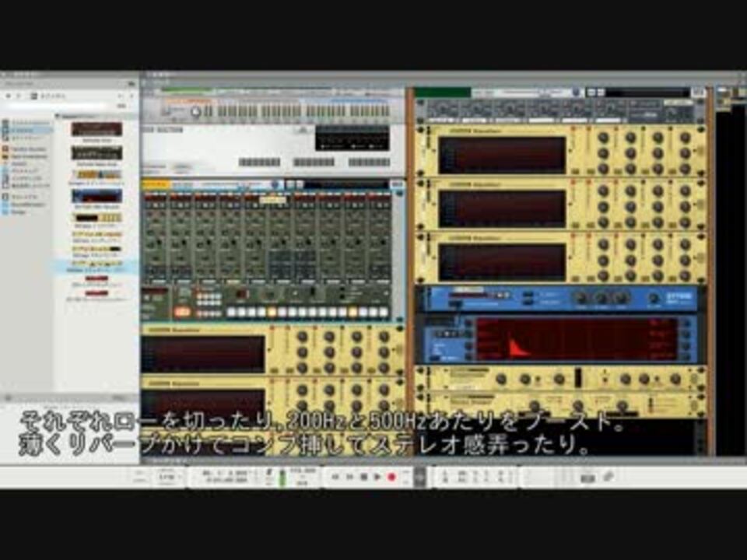Start playback with the transport Play button
The height and width of the screenshot is (560, 747).
[x=377, y=476]
